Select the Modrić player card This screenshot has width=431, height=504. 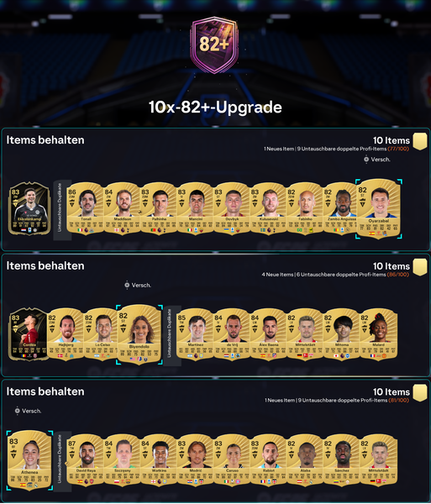tap(195, 460)
